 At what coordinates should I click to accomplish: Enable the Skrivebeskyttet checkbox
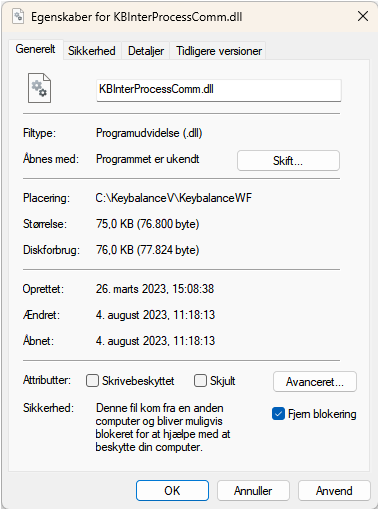click(92, 380)
